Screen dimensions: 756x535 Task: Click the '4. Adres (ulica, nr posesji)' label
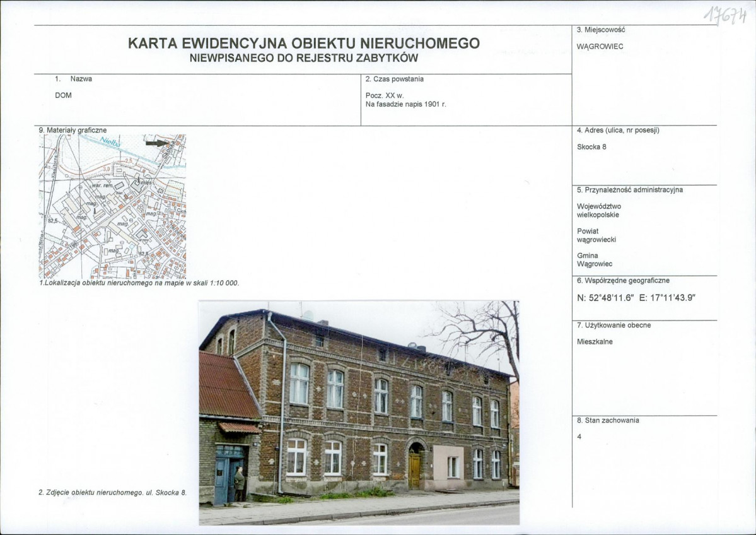pos(618,130)
